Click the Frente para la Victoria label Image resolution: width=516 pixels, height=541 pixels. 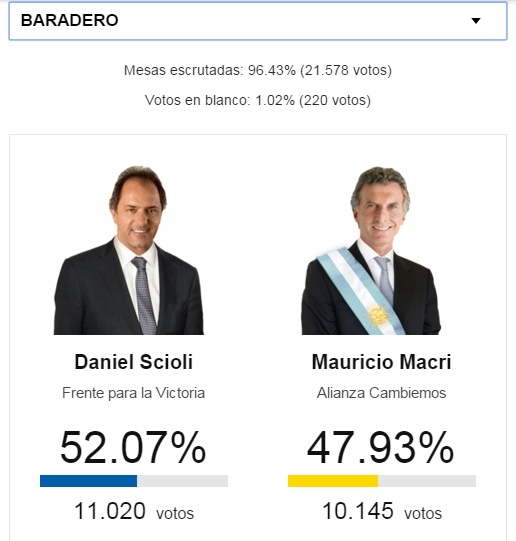pos(133,393)
